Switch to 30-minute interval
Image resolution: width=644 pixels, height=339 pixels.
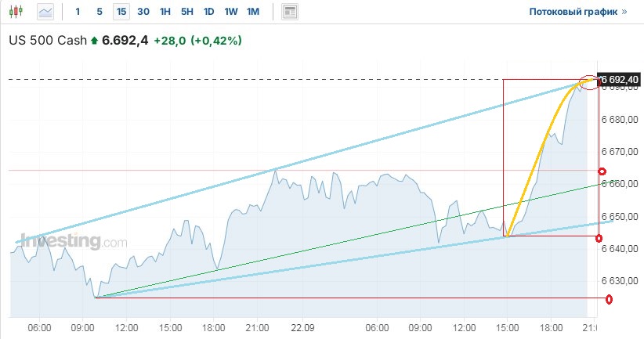coord(143,12)
